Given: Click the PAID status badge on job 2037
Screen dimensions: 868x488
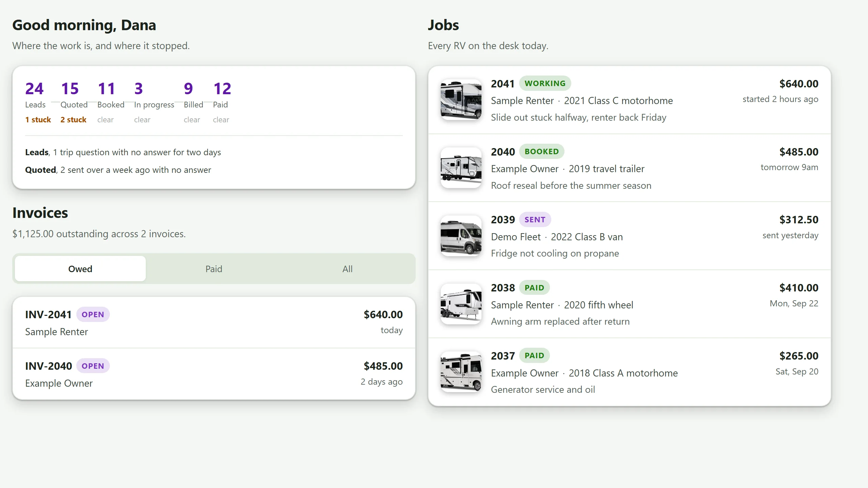Looking at the screenshot, I should click(x=534, y=355).
